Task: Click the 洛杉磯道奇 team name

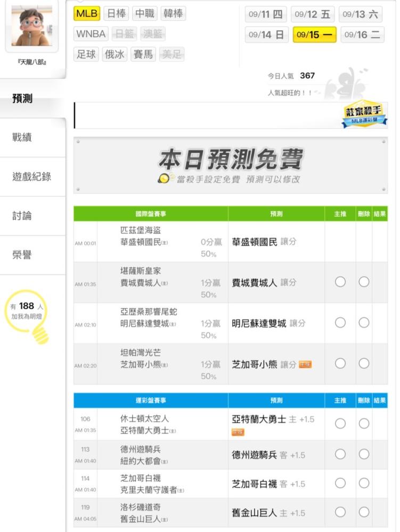Action: coord(141,507)
